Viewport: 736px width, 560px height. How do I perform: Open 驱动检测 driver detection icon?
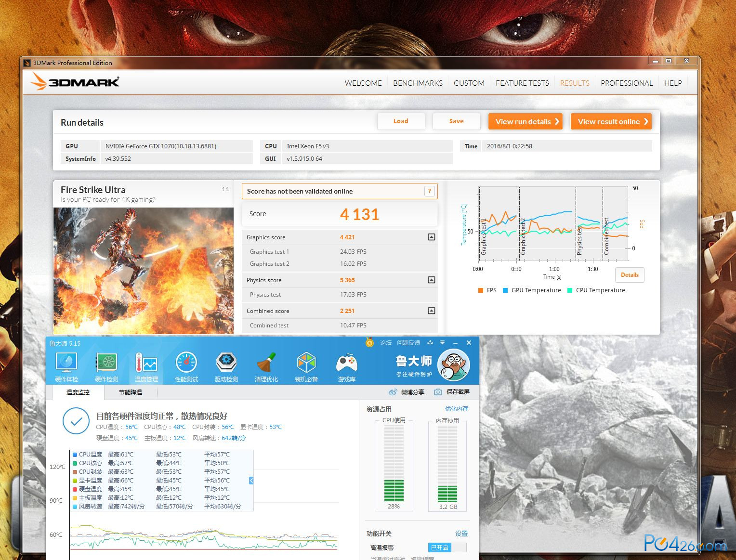click(x=226, y=367)
